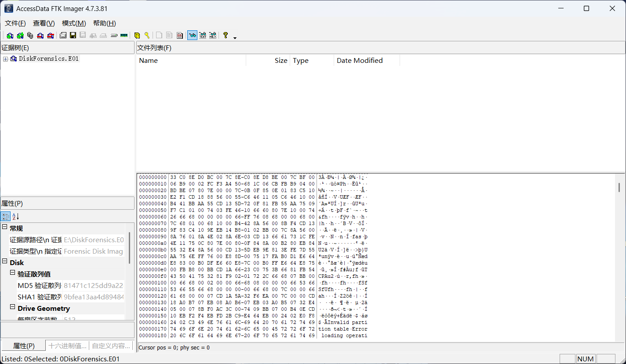Switch viewer to TEXT mode
The width and height of the screenshot is (626, 364).
coord(203,36)
